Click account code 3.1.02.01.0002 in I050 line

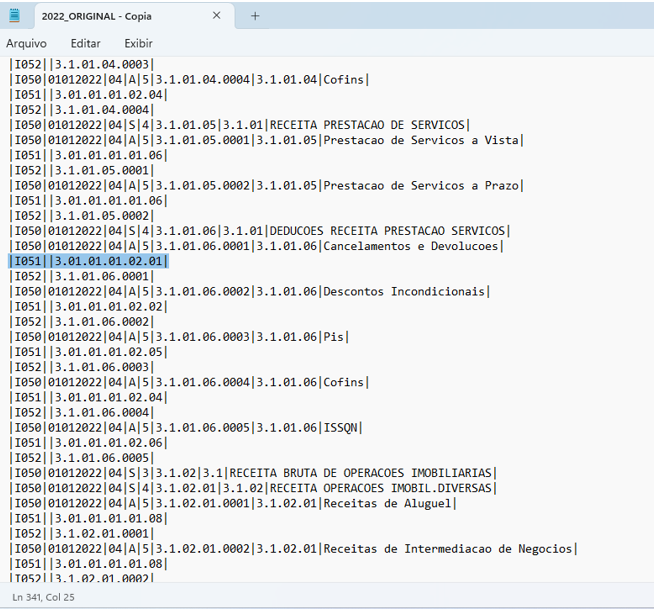click(x=203, y=549)
